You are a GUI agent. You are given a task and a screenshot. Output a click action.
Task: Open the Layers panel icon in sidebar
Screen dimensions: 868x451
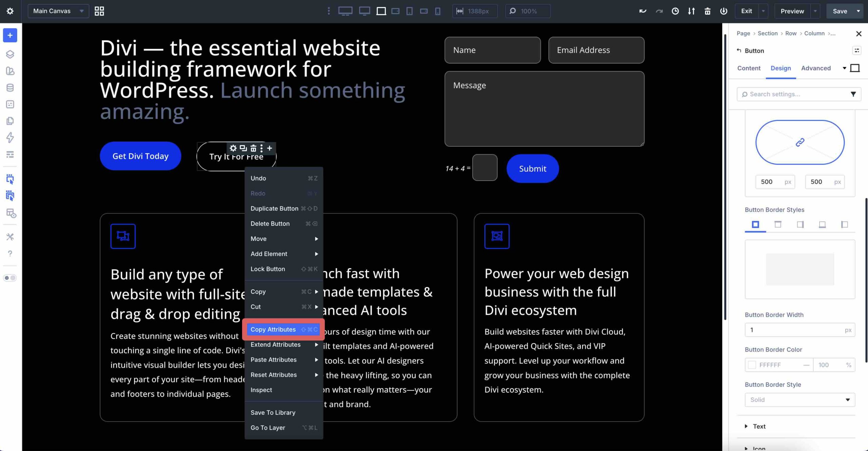tap(10, 54)
